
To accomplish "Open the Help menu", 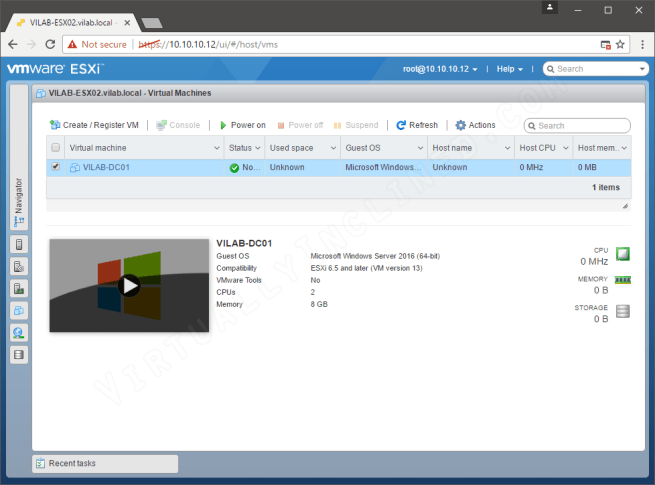I will click(x=510, y=69).
